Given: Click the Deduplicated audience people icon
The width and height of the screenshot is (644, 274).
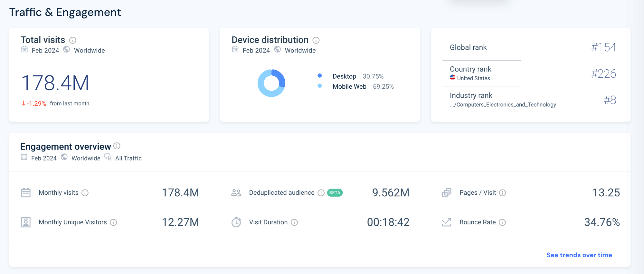Looking at the screenshot, I should pyautogui.click(x=236, y=193).
